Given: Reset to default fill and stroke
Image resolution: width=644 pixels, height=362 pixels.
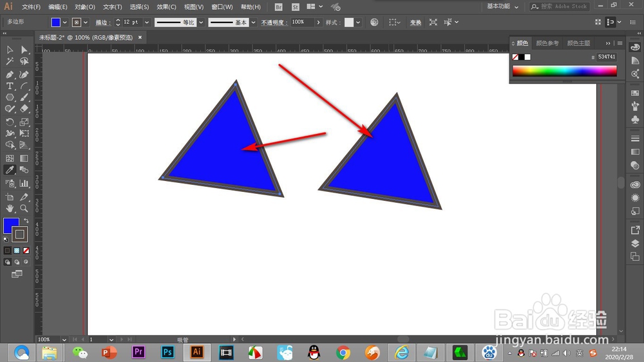Looking at the screenshot, I should pos(6,239).
